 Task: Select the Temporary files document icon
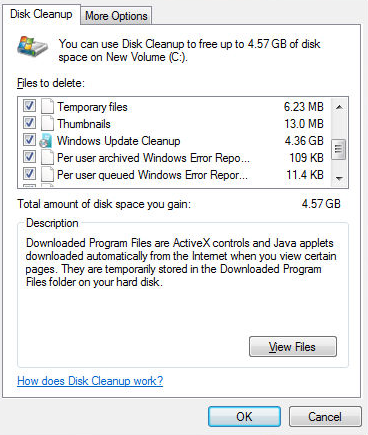(x=47, y=107)
